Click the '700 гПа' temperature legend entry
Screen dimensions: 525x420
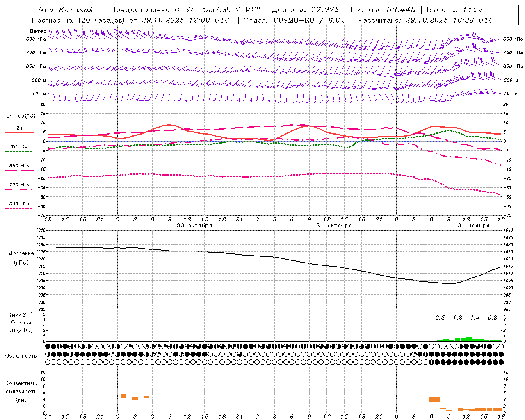(19, 185)
